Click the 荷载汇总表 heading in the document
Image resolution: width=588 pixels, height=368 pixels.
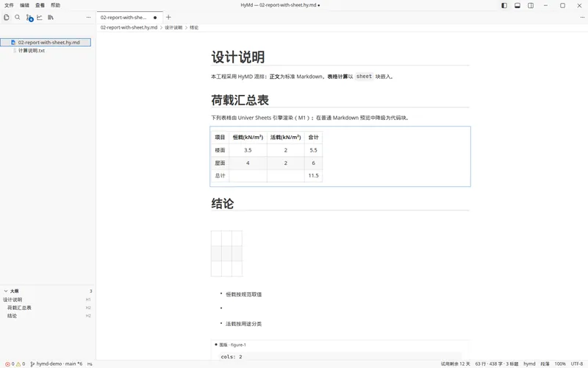[x=240, y=100]
